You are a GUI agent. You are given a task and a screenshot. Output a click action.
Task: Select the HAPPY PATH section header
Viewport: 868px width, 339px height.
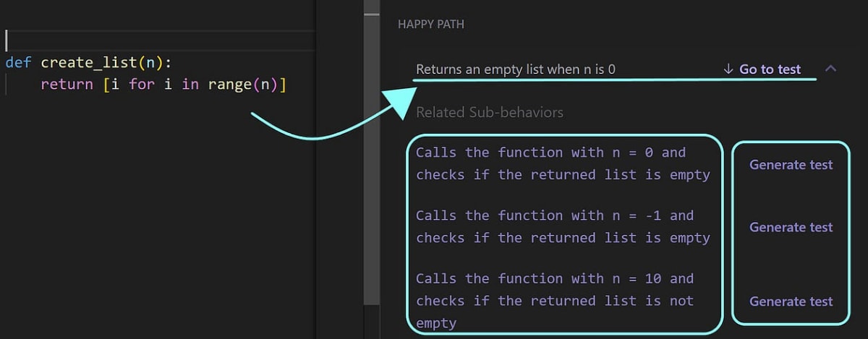(431, 25)
